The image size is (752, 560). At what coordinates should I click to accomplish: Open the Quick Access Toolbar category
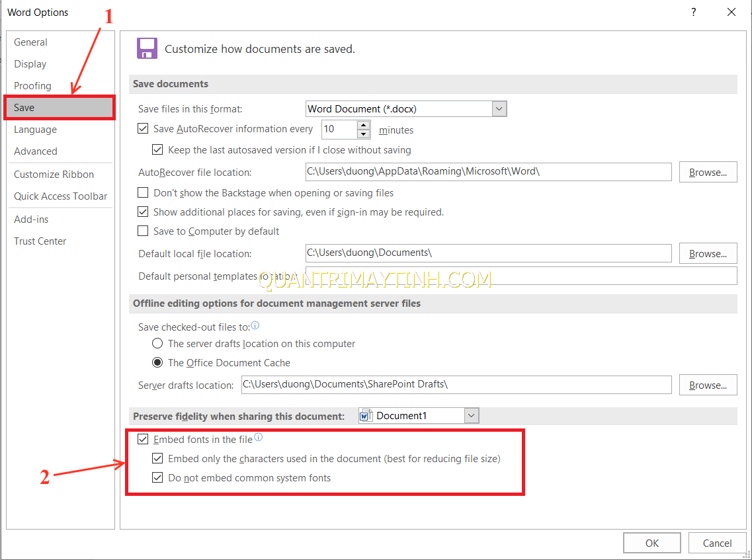(x=60, y=196)
